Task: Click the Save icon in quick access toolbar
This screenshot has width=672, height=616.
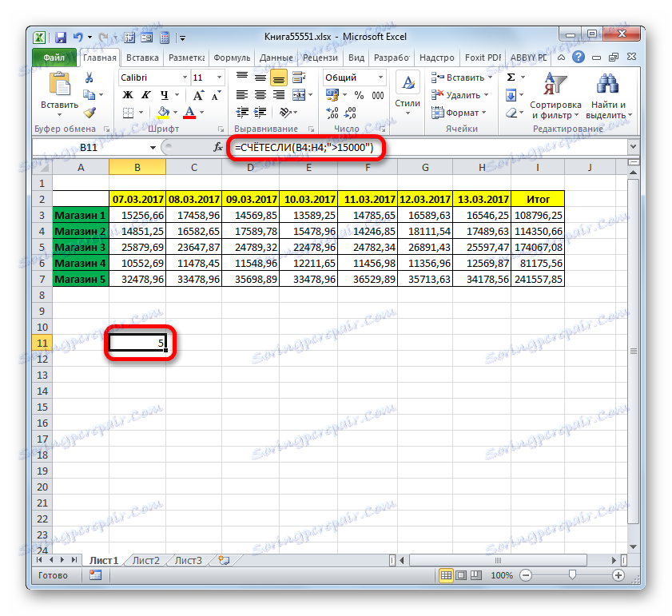Action: coord(61,38)
